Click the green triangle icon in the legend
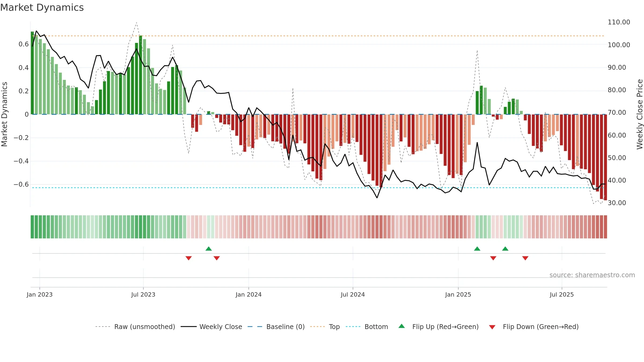The image size is (644, 362). (402, 326)
